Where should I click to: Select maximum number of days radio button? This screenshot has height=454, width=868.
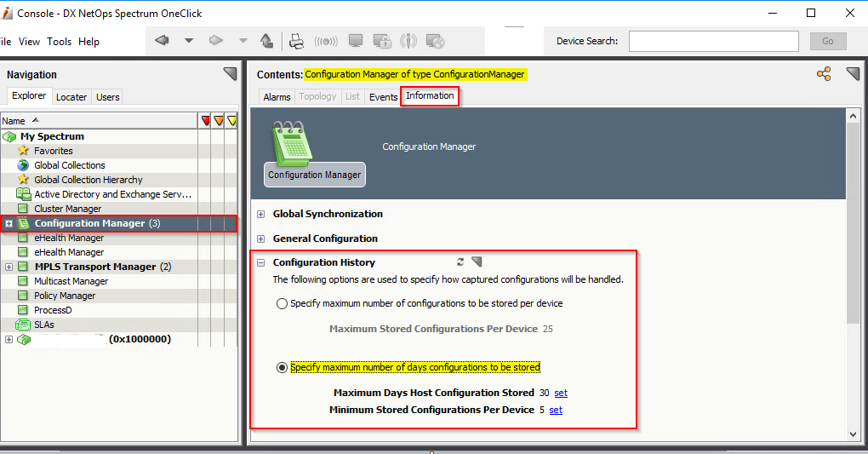[x=282, y=367]
